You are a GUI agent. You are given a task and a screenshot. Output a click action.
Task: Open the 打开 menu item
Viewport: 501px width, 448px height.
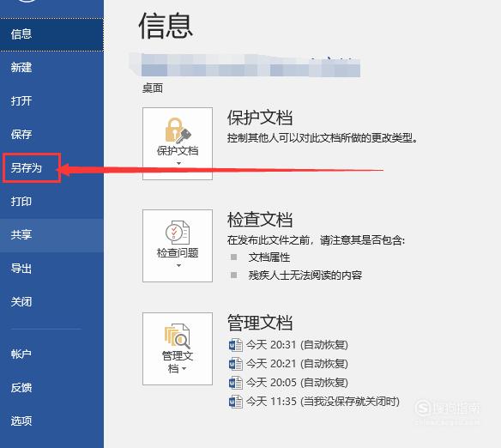(x=51, y=101)
